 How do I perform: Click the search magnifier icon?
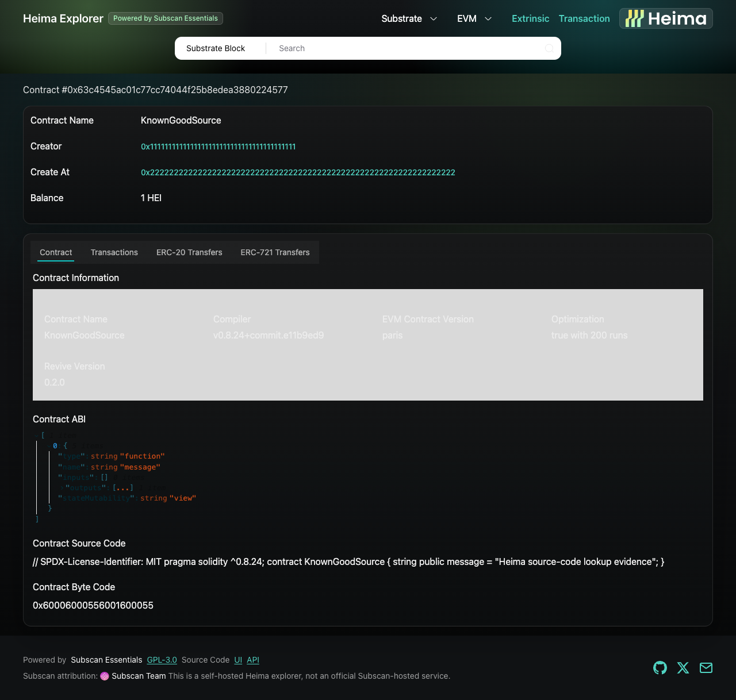(549, 48)
